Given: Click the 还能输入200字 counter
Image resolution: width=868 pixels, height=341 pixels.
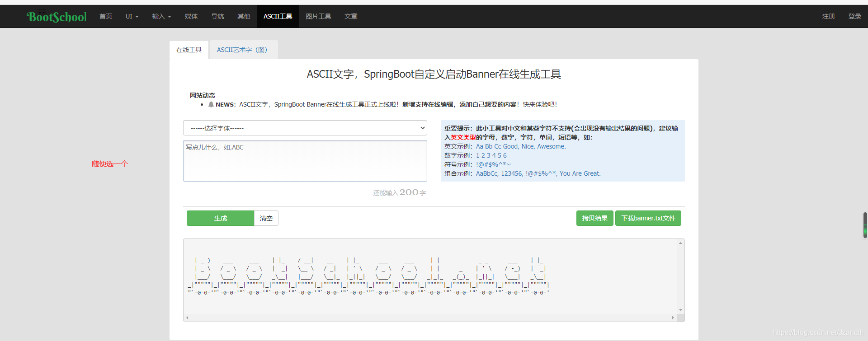Looking at the screenshot, I should 399,192.
